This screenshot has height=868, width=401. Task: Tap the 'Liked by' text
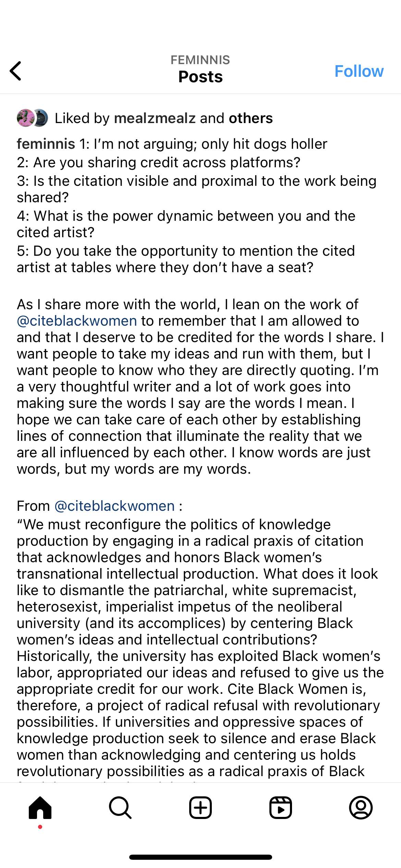82,118
